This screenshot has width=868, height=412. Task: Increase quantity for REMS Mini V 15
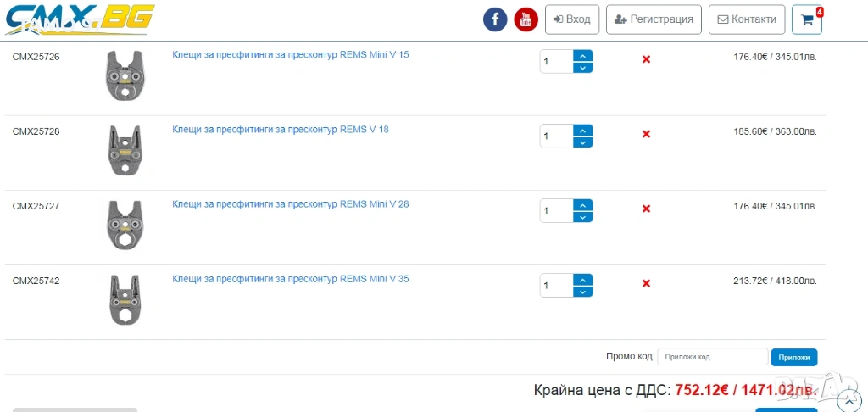click(583, 56)
